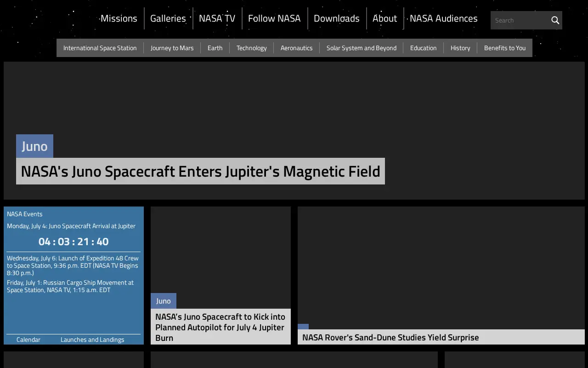Open the Galleries menu
Image resolution: width=588 pixels, height=368 pixels.
pyautogui.click(x=168, y=18)
